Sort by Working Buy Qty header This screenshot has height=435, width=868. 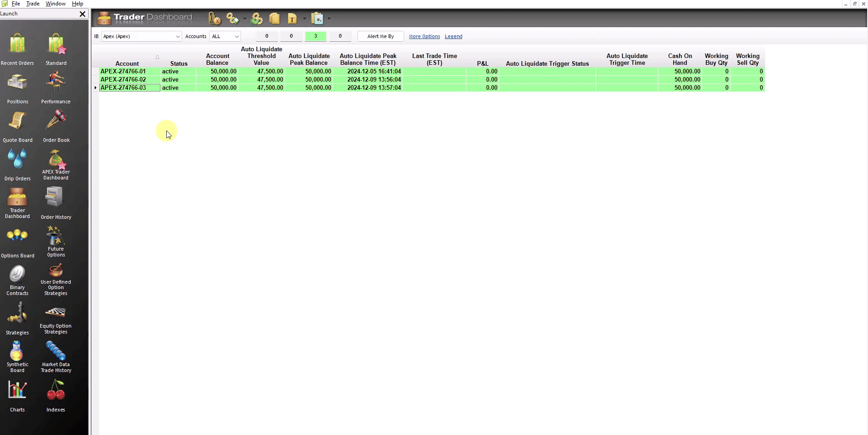(x=716, y=59)
